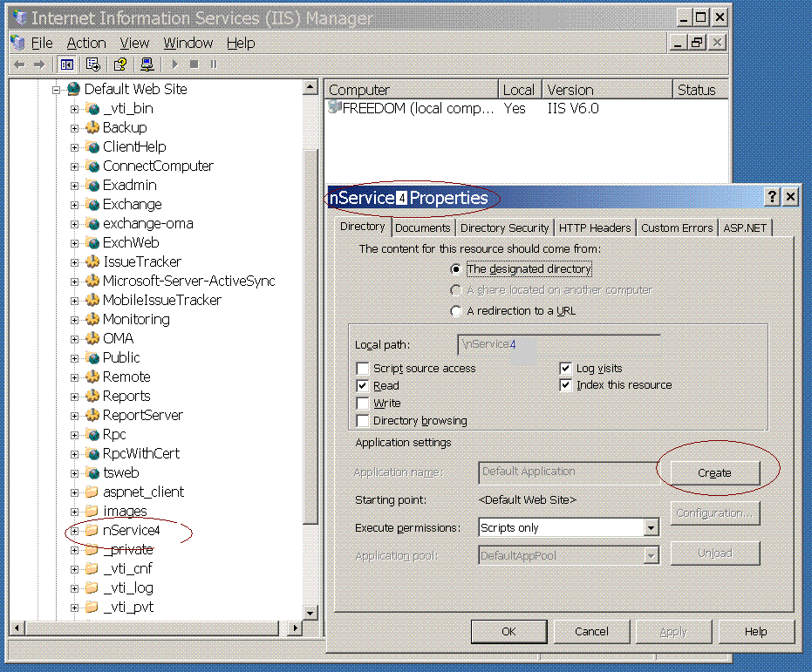Uncheck Index this resource checkbox
This screenshot has height=672, width=812.
point(566,385)
